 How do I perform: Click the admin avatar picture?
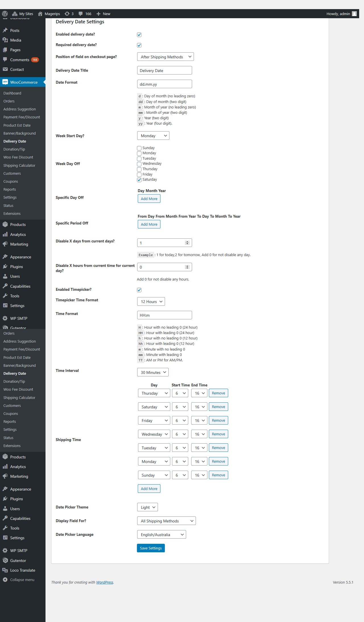pos(354,14)
